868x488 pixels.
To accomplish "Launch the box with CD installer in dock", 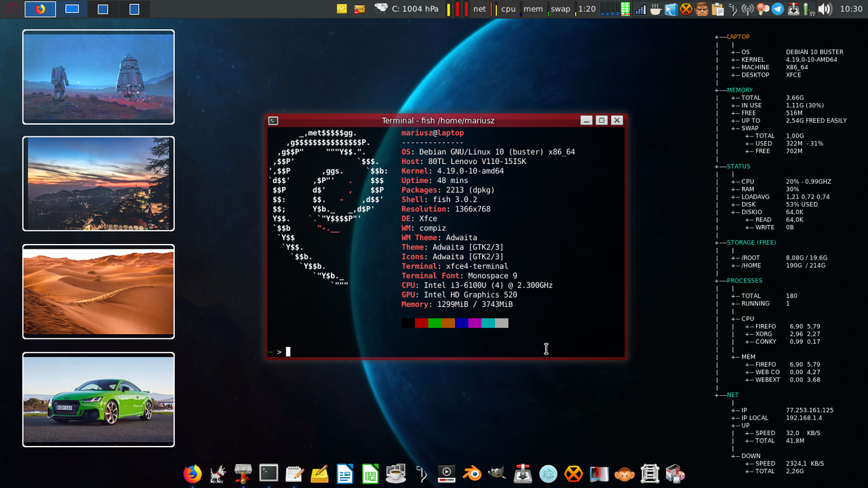I will tap(675, 473).
